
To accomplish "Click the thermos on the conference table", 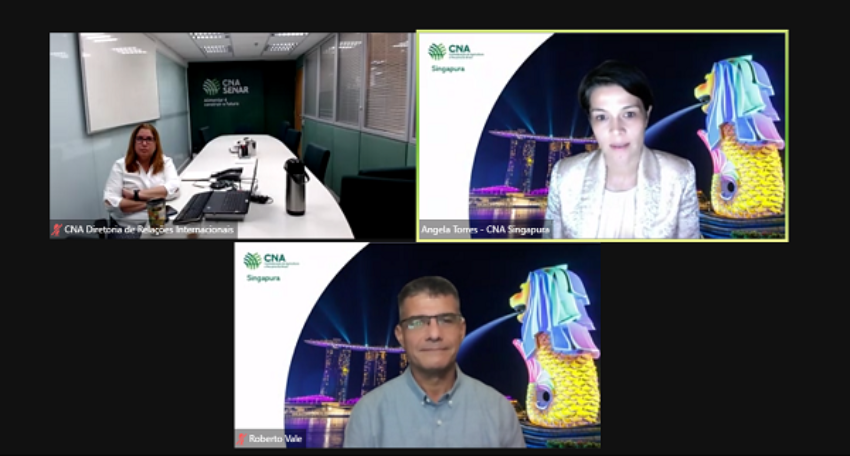I will (x=295, y=187).
